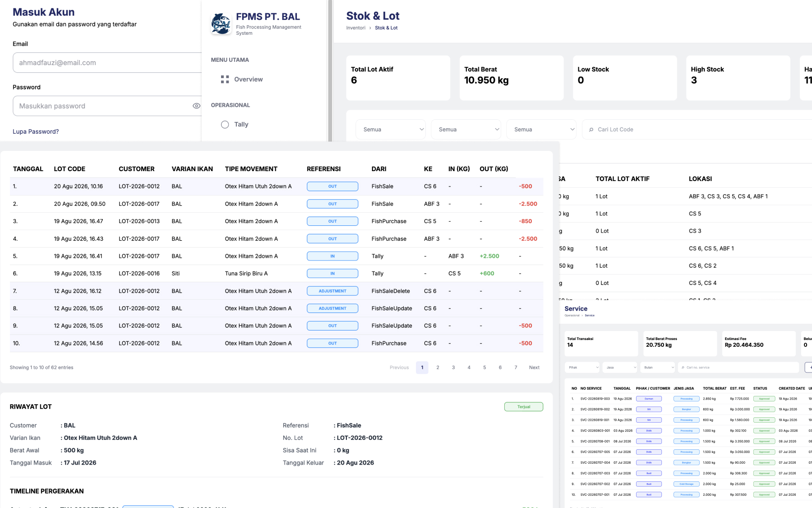
Task: Expand the third Semua filter dropdown
Action: point(541,130)
